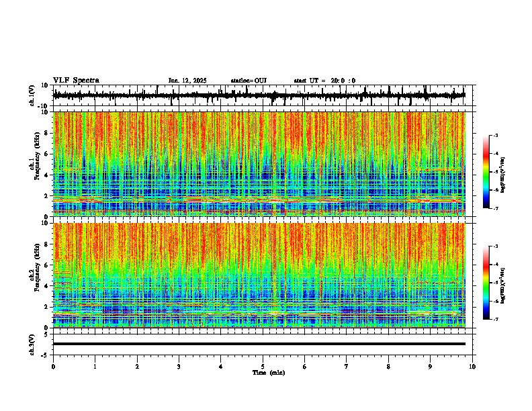
Task: Click the "4" kHz tick of ch.1 spectrogram
Action: (47, 175)
